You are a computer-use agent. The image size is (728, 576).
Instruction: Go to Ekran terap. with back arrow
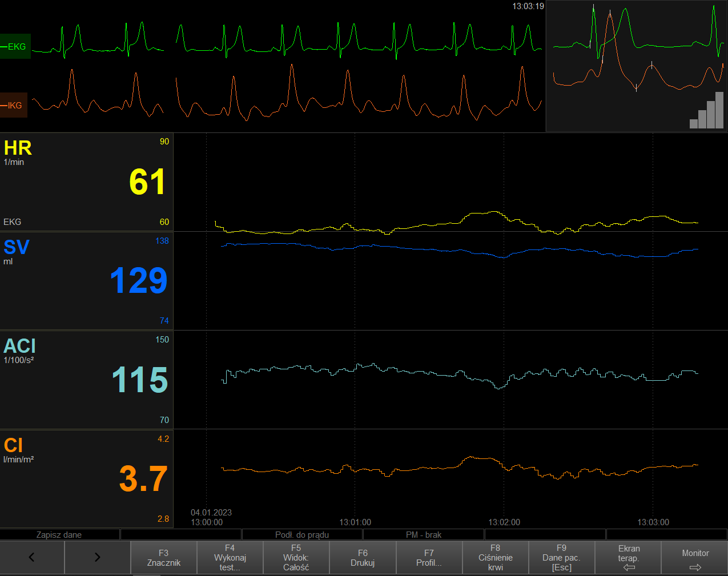(x=628, y=558)
